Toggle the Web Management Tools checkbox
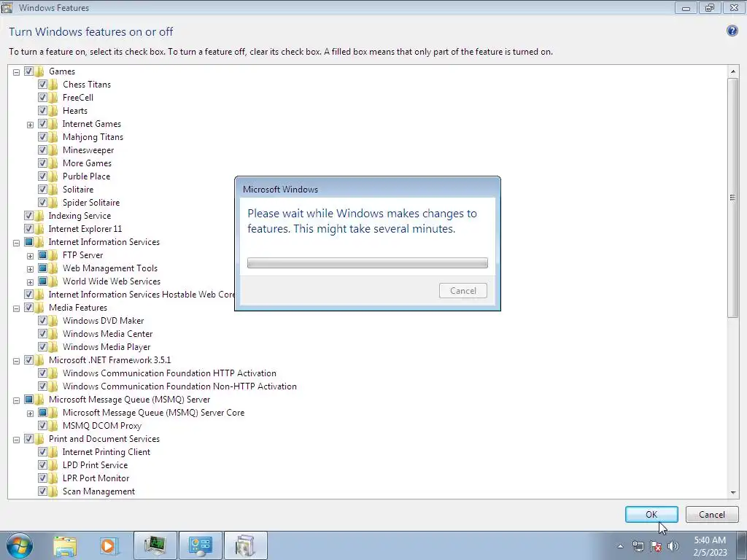 [x=42, y=268]
